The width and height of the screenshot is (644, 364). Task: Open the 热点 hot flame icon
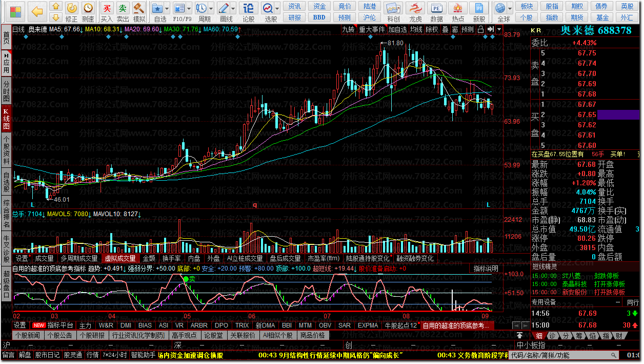point(458,8)
